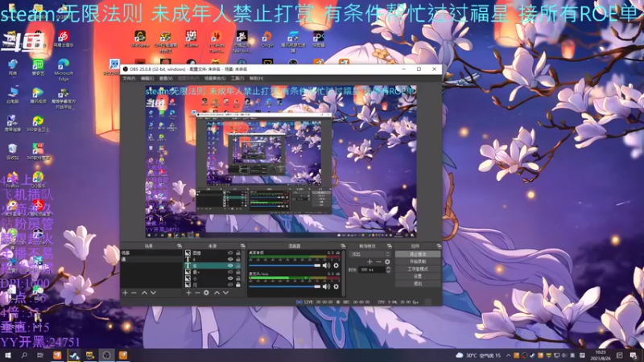The image size is (644, 362).
Task: Open desktop audio settings with its gear icon
Action: pos(336,265)
